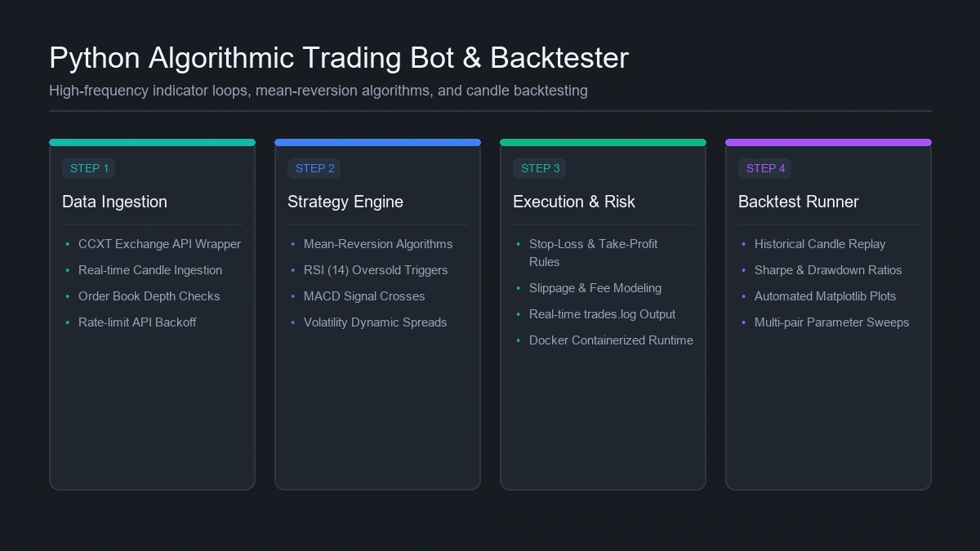Click the subtitle about high-frequency indicator loops
This screenshot has width=980, height=551.
318,91
